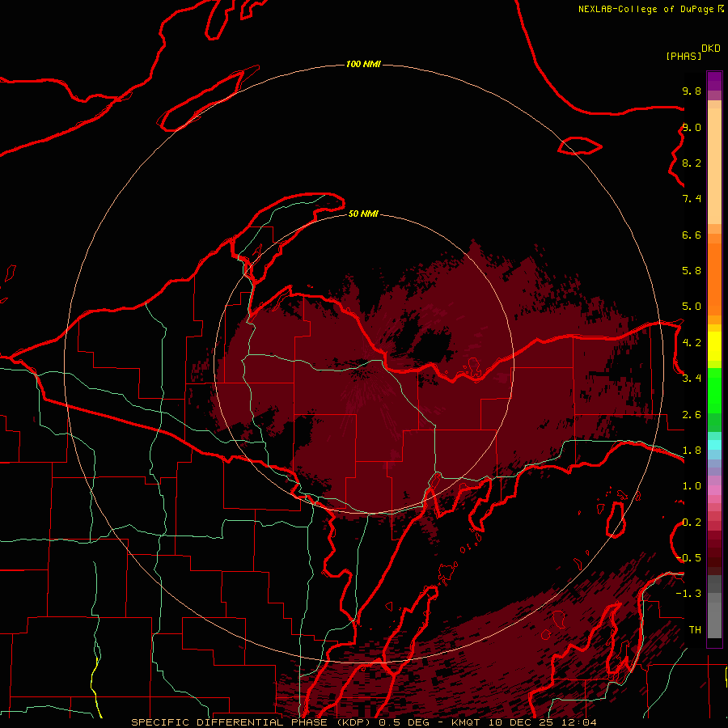
Task: Click the SPECIFIC DIFFERENTIAL PHASE (KDP) caption
Action: pos(252,722)
